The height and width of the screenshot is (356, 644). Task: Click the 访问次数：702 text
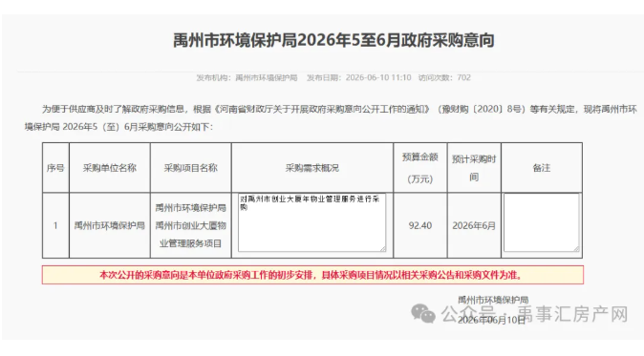click(x=444, y=78)
